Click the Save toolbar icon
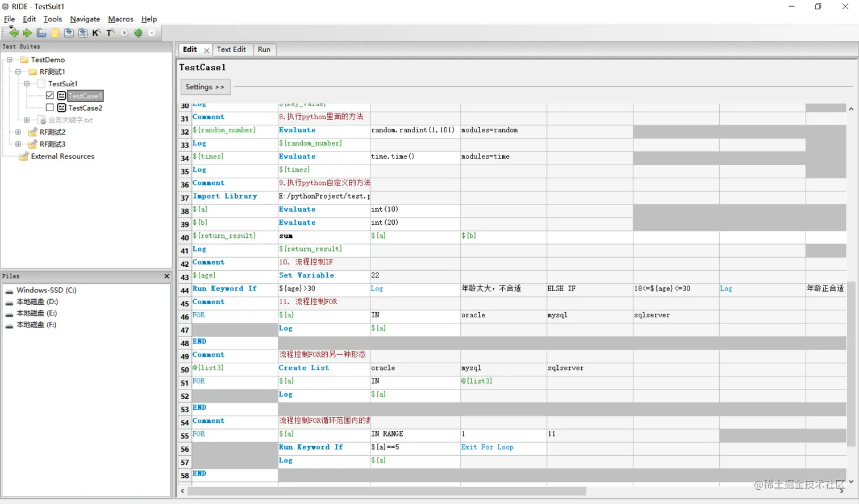 pos(69,33)
